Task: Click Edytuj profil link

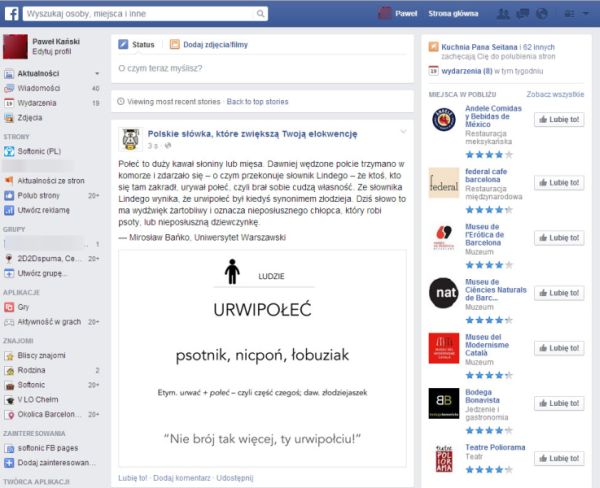Action: (52, 52)
